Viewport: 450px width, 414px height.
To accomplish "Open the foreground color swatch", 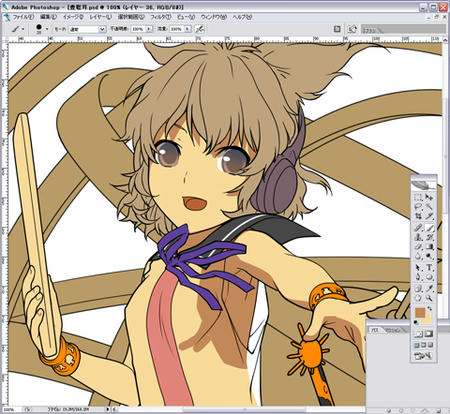I will click(420, 313).
